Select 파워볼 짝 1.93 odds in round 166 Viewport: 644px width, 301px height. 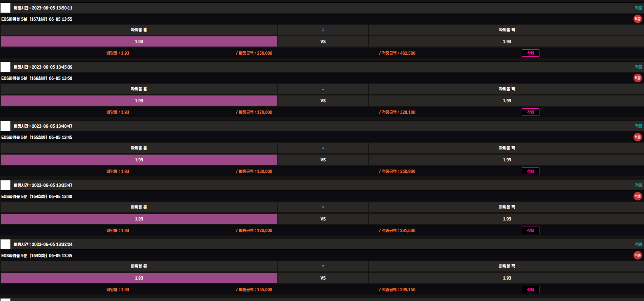click(507, 101)
